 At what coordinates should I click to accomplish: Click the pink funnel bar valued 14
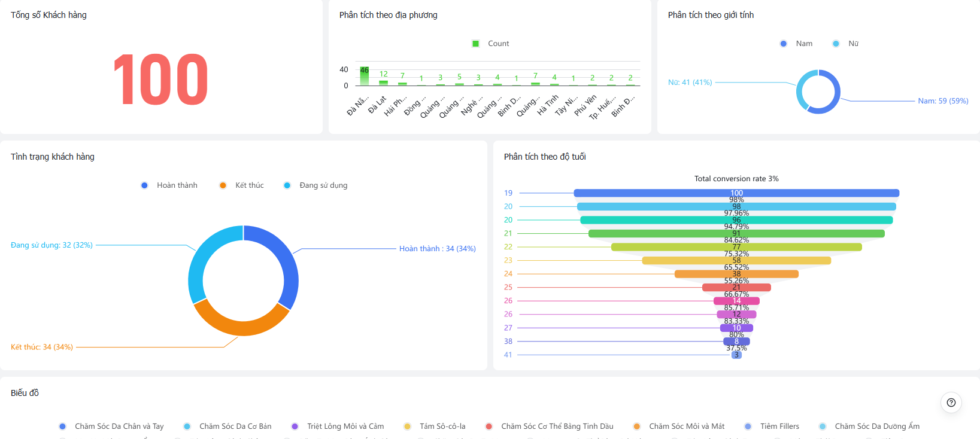pyautogui.click(x=736, y=301)
